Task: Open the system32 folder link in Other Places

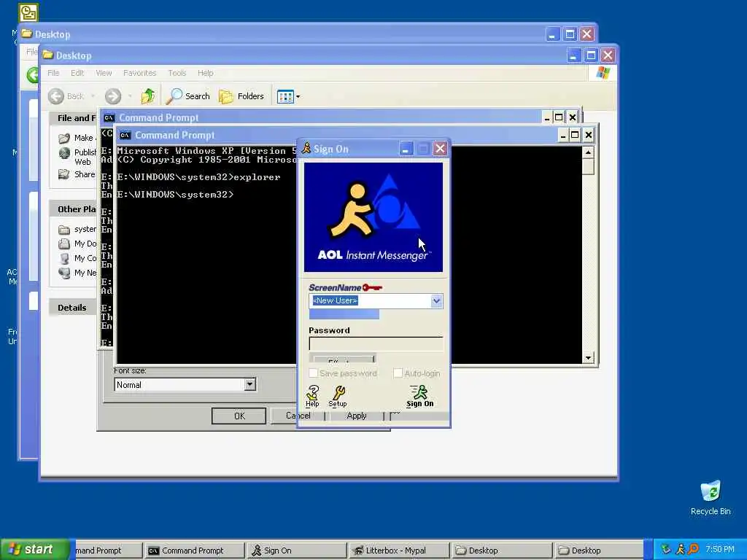Action: (x=77, y=230)
